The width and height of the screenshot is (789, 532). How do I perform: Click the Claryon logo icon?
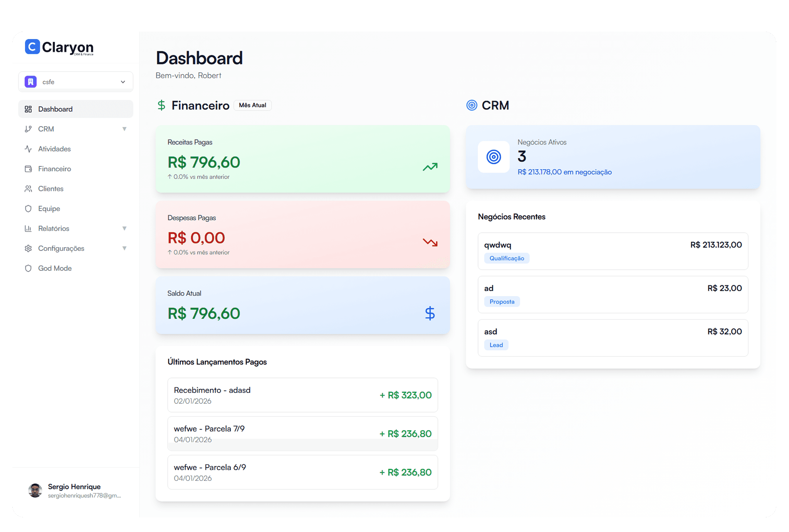[32, 47]
